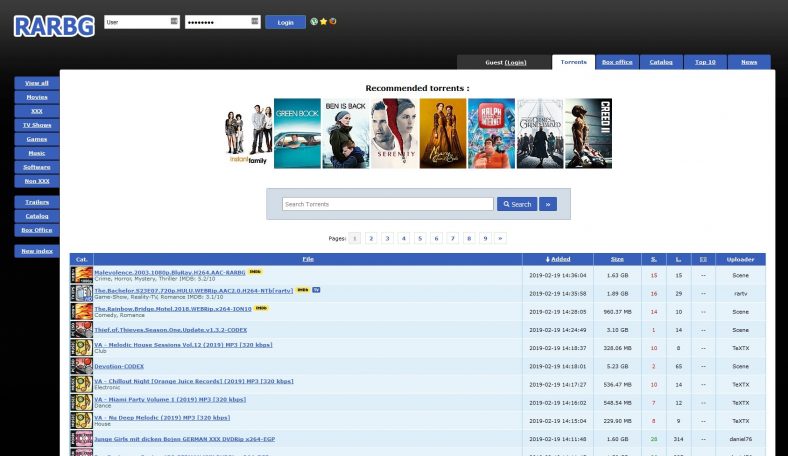This screenshot has width=788, height=456.
Task: Open the Instant Family poster
Action: click(248, 133)
